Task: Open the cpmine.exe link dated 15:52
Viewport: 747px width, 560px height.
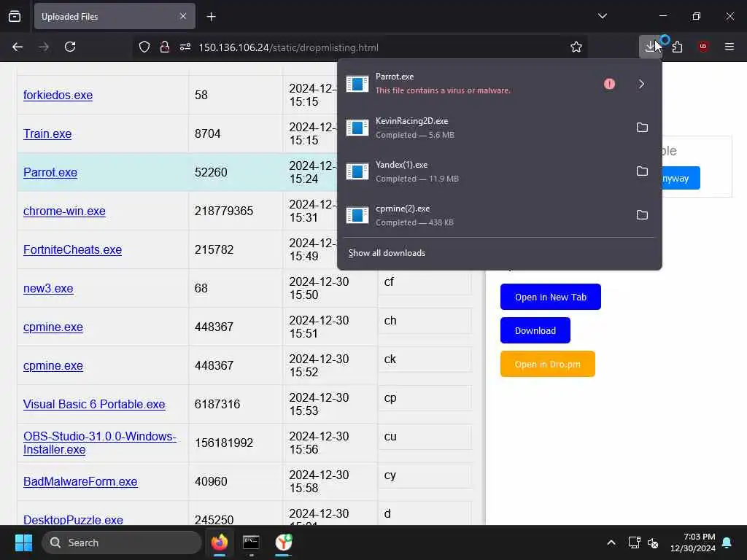Action: 53,365
